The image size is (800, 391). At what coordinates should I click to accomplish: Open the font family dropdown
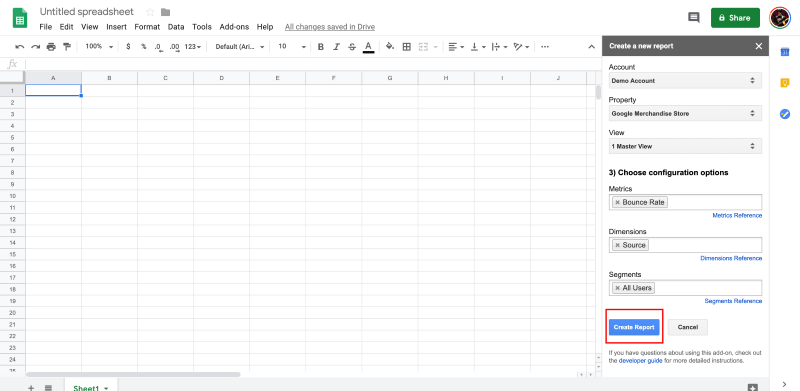coord(240,46)
